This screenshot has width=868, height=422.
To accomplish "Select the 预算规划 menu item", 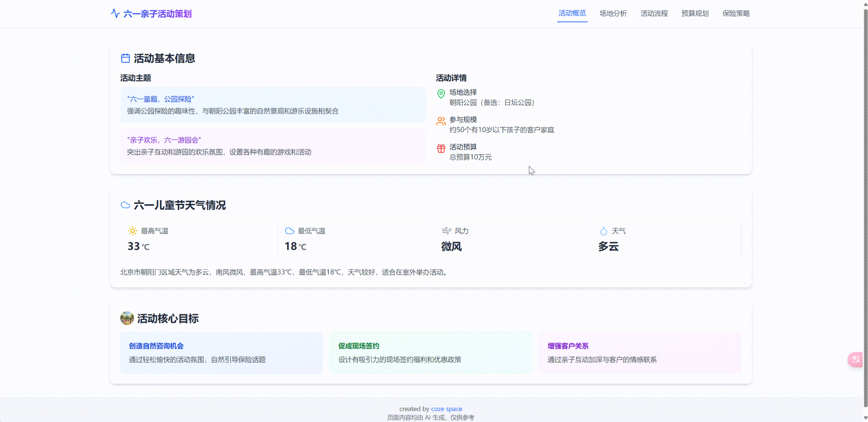I will pyautogui.click(x=694, y=13).
